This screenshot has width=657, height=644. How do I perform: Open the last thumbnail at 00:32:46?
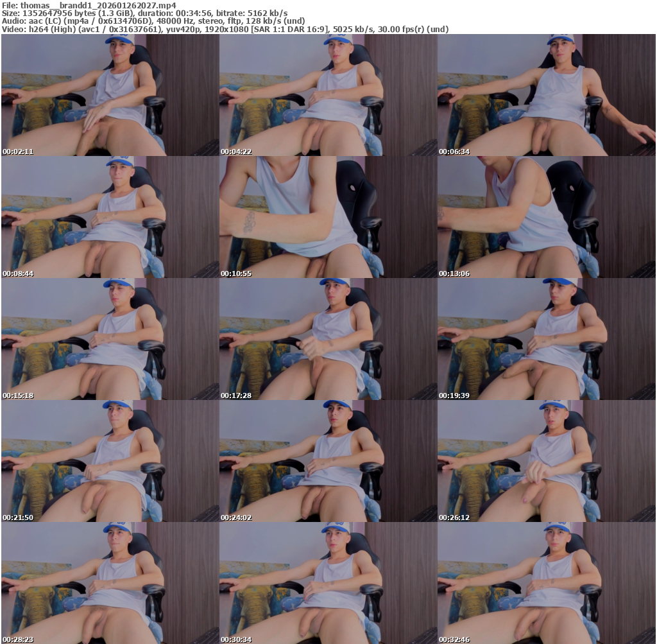pyautogui.click(x=546, y=583)
